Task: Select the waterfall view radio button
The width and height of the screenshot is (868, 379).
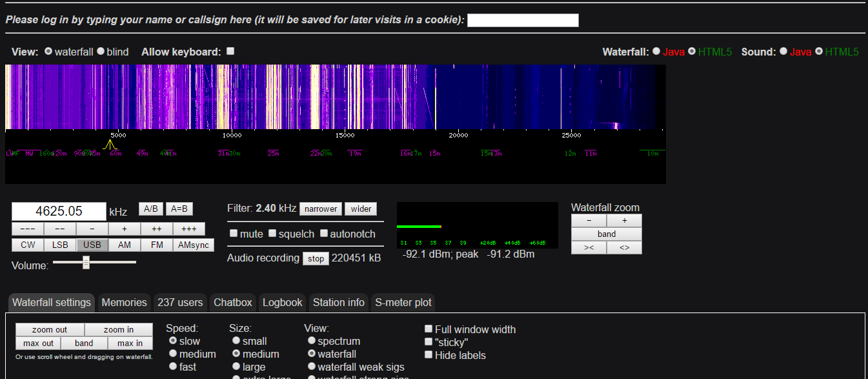Action: point(48,52)
